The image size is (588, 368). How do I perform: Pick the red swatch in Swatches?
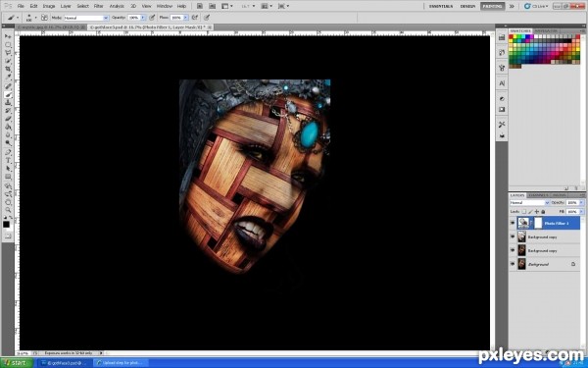512,37
